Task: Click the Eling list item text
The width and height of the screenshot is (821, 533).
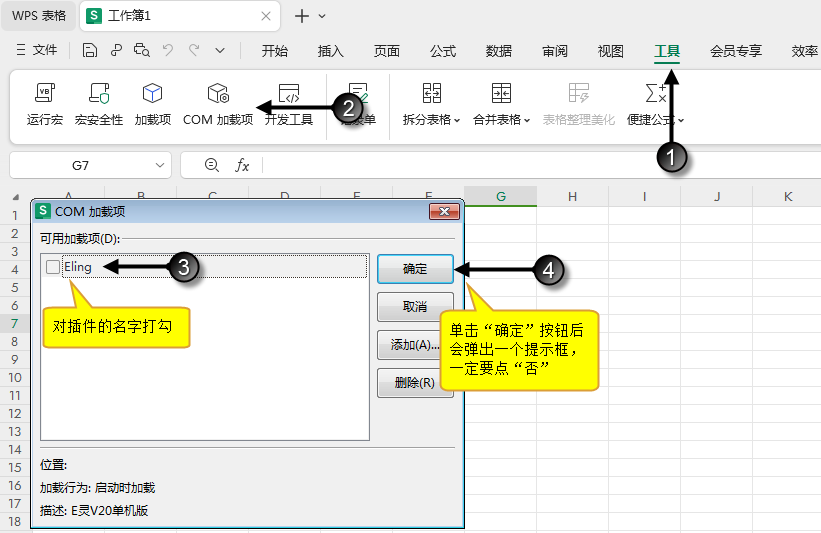Action: (x=77, y=267)
